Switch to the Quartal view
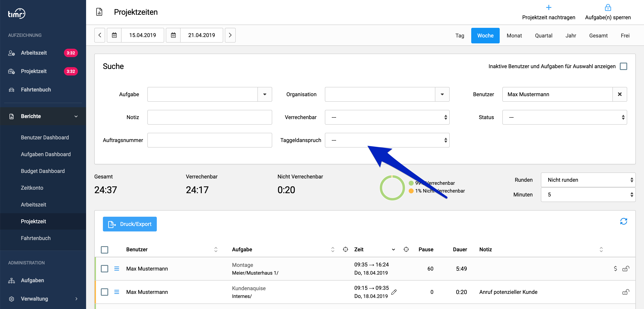Image resolution: width=644 pixels, height=309 pixels. 544,35
